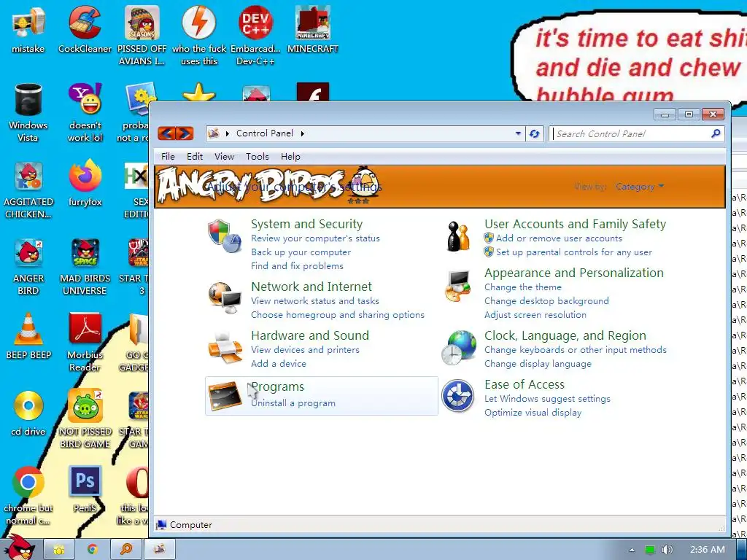Select the ANGER BIRD desktop icon
This screenshot has height=560, width=747.
click(x=28, y=252)
